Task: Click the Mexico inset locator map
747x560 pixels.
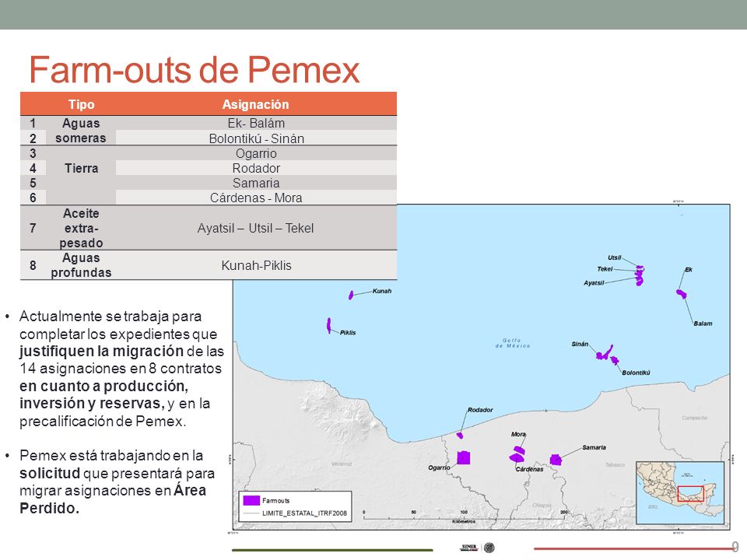Action: point(680,492)
